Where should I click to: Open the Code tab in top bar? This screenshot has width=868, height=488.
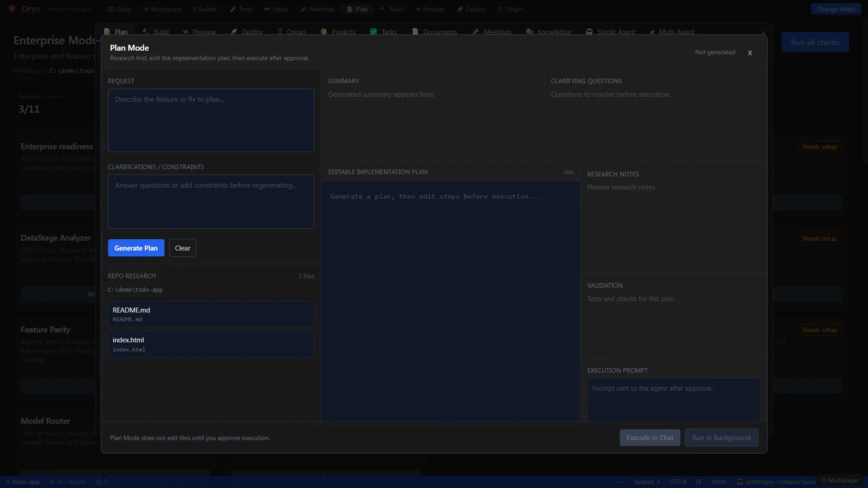coord(119,9)
